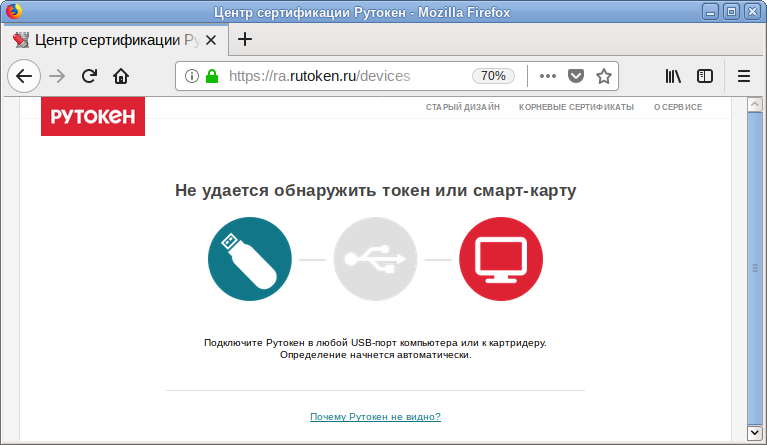Minimize the Firefox window
Image resolution: width=767 pixels, height=445 pixels.
coord(711,12)
